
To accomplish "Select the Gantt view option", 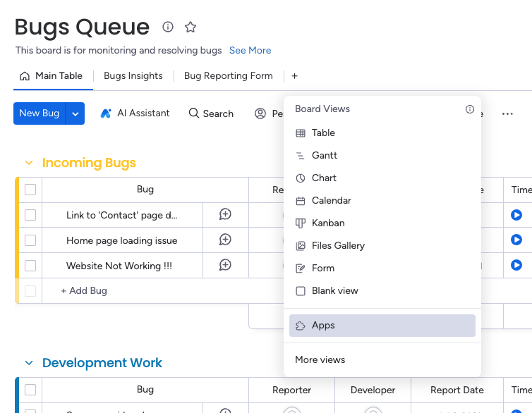I will (382, 156).
